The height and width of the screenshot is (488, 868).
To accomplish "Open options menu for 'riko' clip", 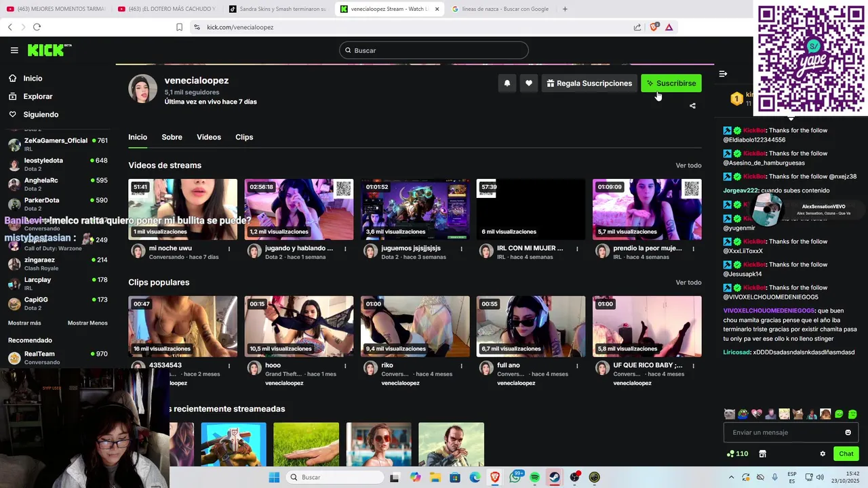I will (461, 366).
